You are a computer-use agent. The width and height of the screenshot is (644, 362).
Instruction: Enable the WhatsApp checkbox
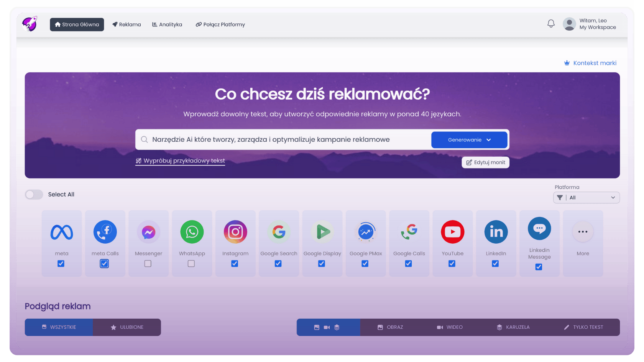pos(191,264)
